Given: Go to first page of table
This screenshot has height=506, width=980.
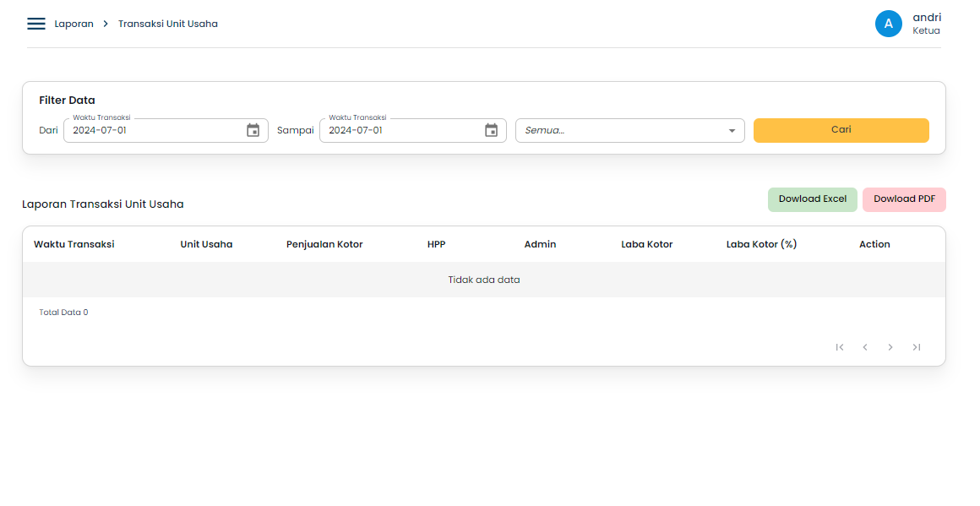Looking at the screenshot, I should pos(840,347).
